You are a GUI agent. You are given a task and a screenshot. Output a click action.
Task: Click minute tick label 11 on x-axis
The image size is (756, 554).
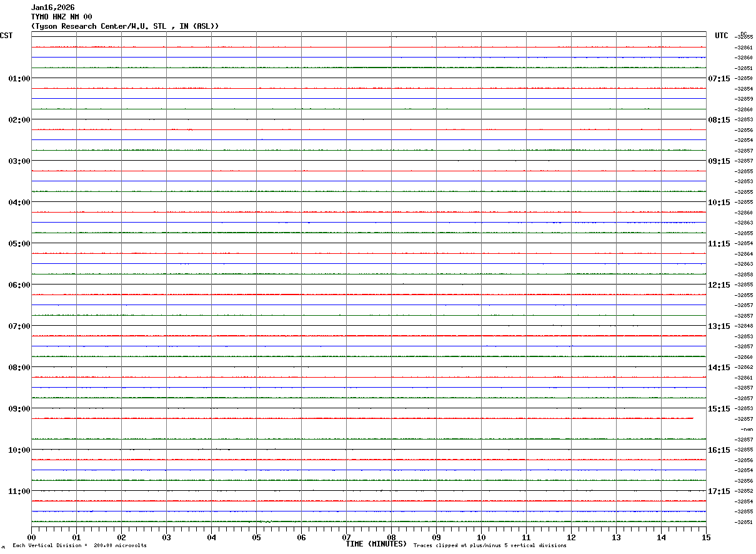526,537
